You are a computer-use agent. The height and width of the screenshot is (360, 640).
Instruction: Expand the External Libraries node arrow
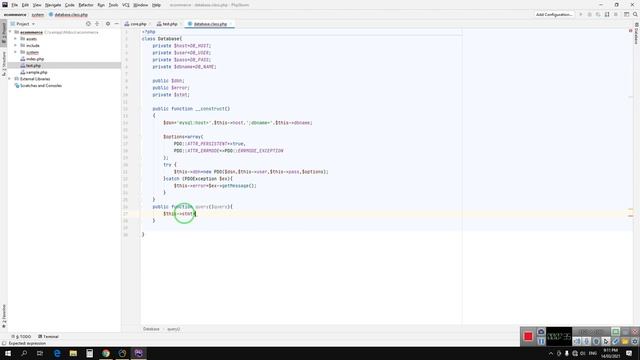coord(10,79)
